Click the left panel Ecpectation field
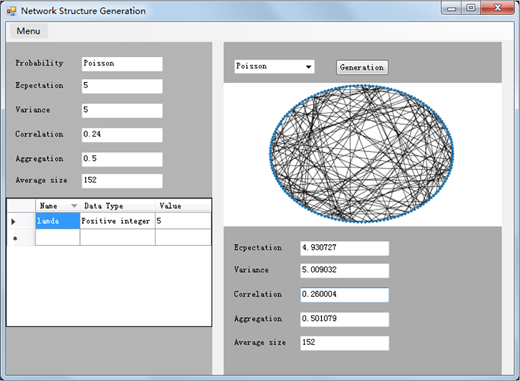Screen dimensions: 520x381 pos(122,86)
